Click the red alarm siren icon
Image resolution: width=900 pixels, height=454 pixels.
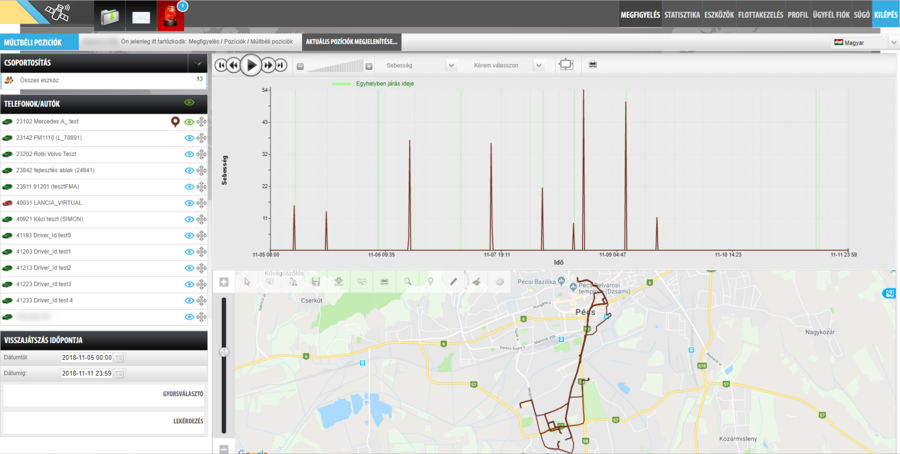tap(171, 15)
